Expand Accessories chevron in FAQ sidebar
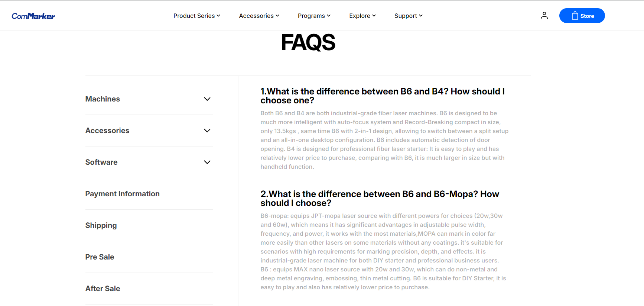Screen dimensions: 644x306 207,131
